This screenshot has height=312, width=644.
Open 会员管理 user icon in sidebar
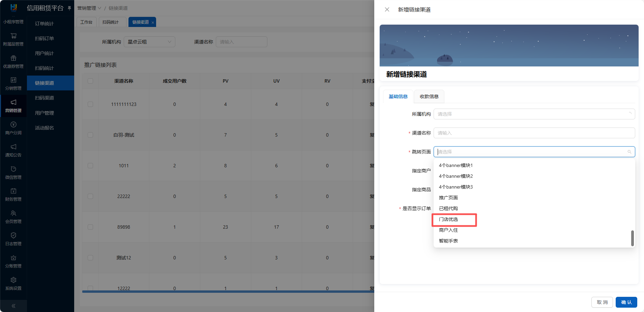[13, 214]
